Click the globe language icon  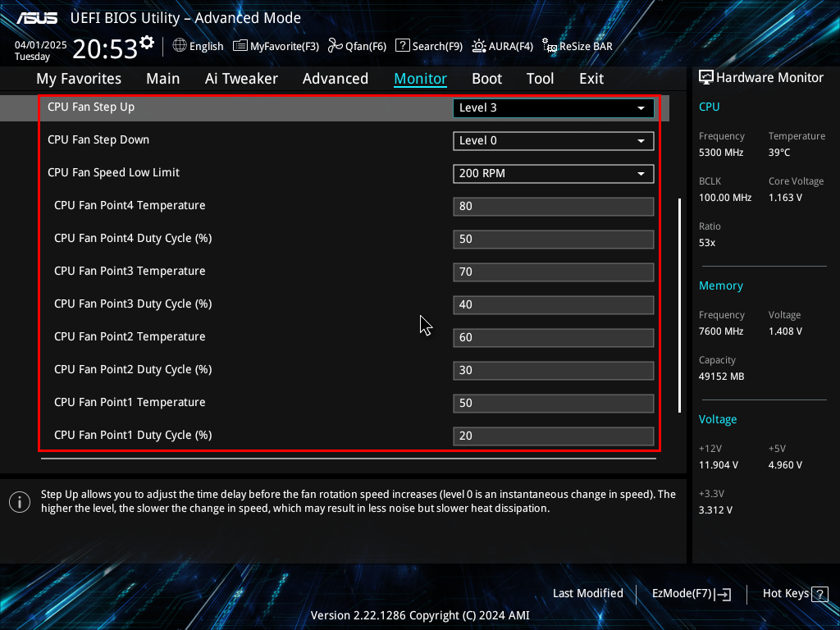click(x=180, y=46)
